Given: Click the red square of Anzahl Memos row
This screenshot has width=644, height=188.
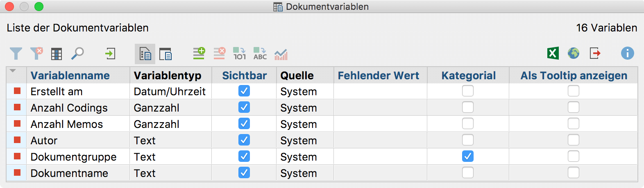Looking at the screenshot, I should pyautogui.click(x=17, y=123).
